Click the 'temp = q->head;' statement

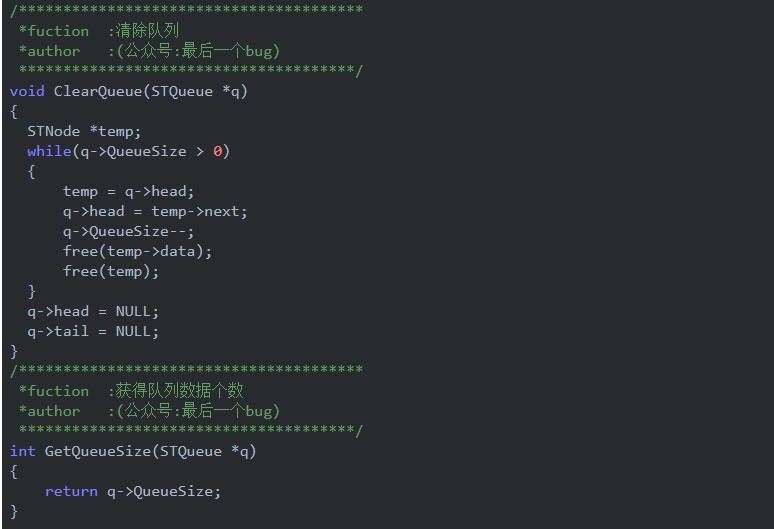coord(129,191)
